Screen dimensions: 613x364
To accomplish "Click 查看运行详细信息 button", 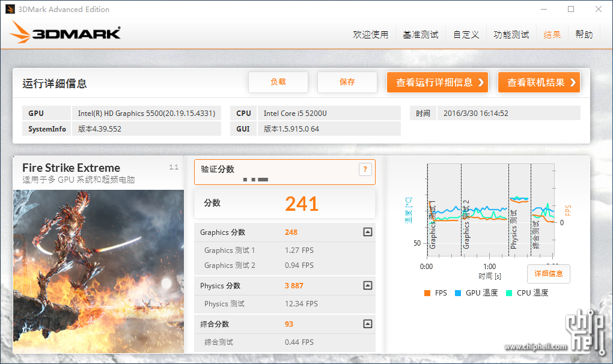I will [x=438, y=82].
